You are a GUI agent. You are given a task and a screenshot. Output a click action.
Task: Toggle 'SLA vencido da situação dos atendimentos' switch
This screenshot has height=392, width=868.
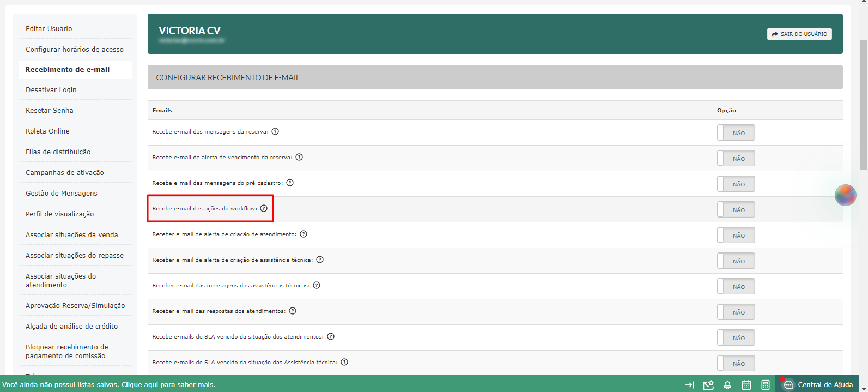[x=736, y=337]
